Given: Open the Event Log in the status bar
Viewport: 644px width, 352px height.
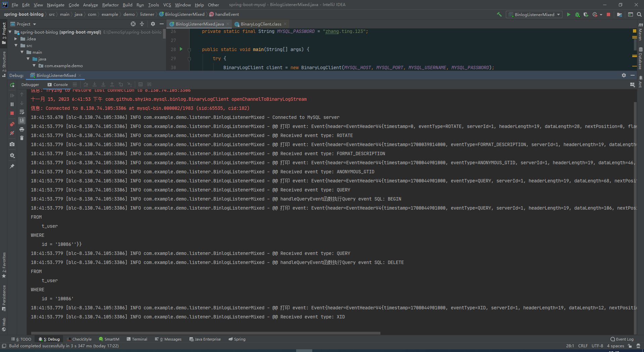Looking at the screenshot, I should pos(622,339).
